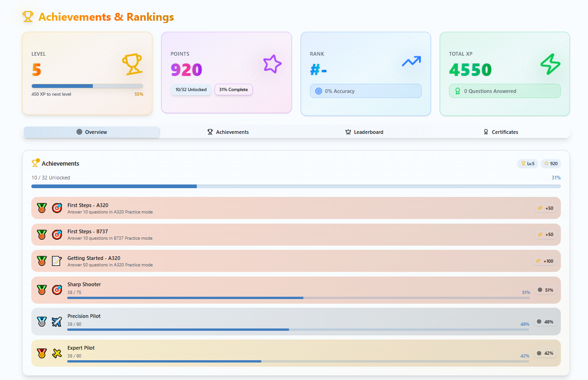Click the 0% Accuracy pill

click(x=366, y=91)
